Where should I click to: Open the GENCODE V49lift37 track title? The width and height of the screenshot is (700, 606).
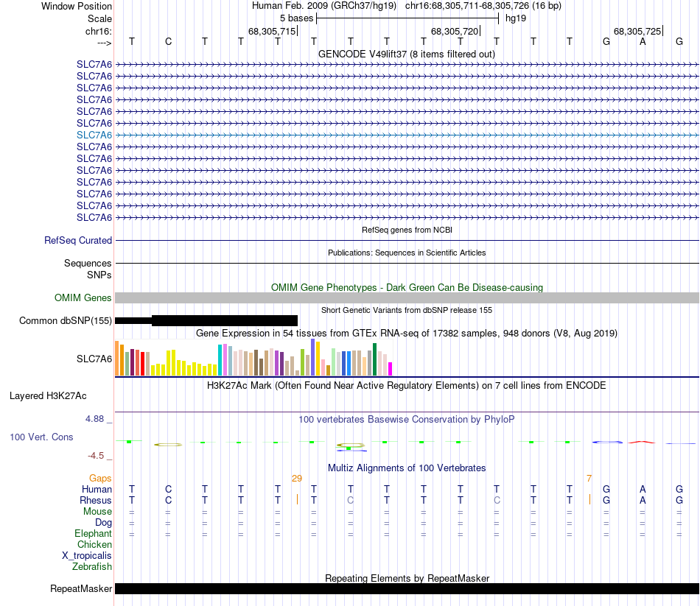pos(406,54)
